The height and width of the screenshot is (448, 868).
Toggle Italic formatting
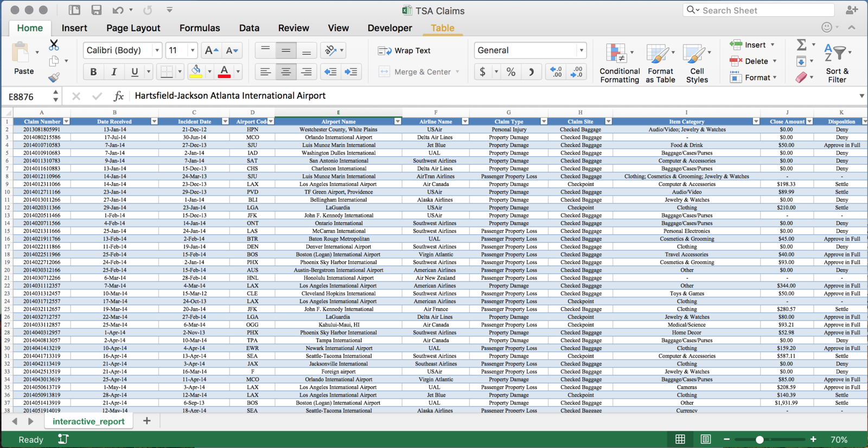pyautogui.click(x=114, y=72)
